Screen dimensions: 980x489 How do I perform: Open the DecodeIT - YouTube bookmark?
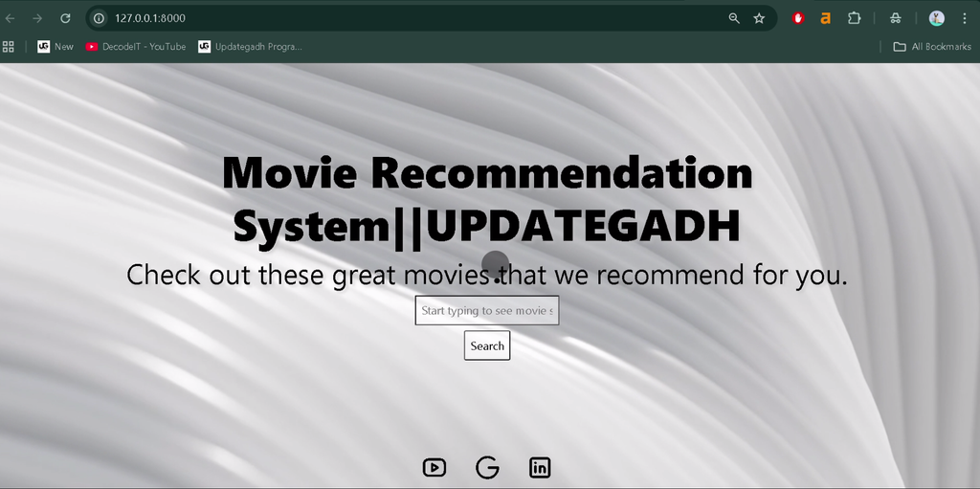tap(136, 46)
